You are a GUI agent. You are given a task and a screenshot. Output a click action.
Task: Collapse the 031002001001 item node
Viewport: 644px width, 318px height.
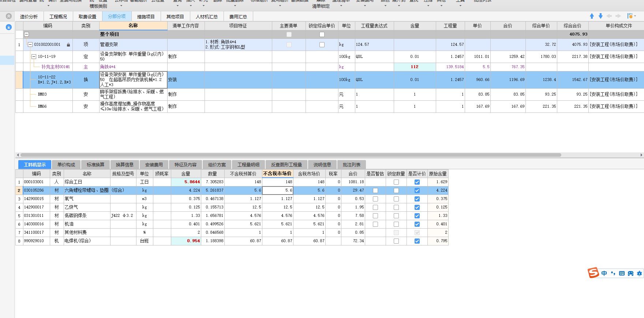[x=30, y=45]
